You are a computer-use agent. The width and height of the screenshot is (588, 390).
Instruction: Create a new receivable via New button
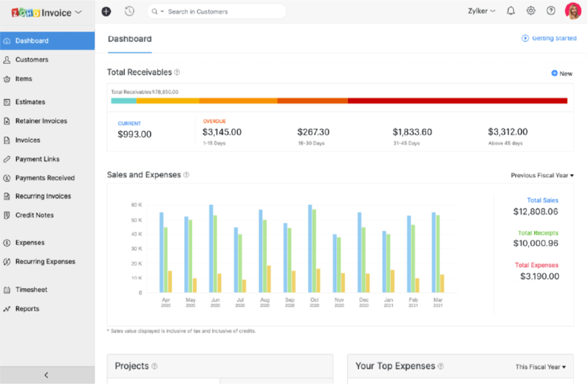click(x=561, y=73)
